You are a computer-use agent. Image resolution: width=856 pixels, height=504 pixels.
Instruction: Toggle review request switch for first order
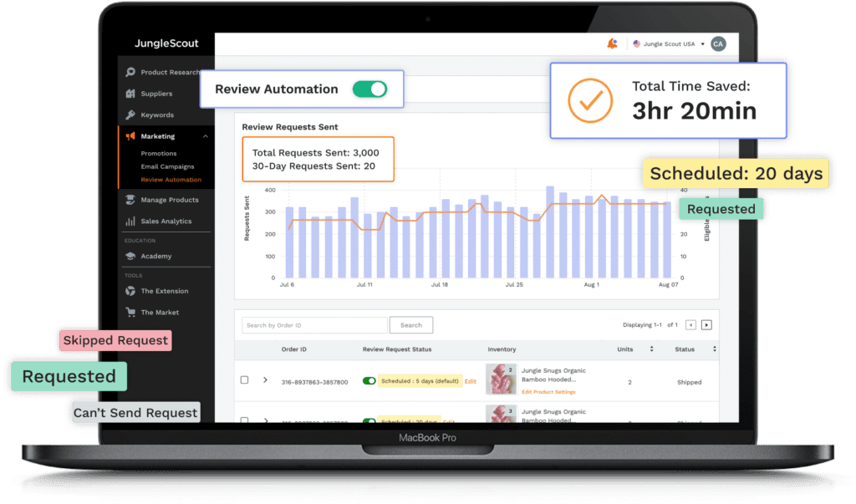pyautogui.click(x=369, y=381)
